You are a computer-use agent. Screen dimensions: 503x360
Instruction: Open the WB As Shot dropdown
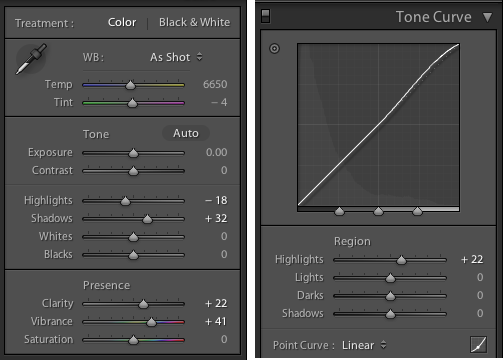click(176, 57)
